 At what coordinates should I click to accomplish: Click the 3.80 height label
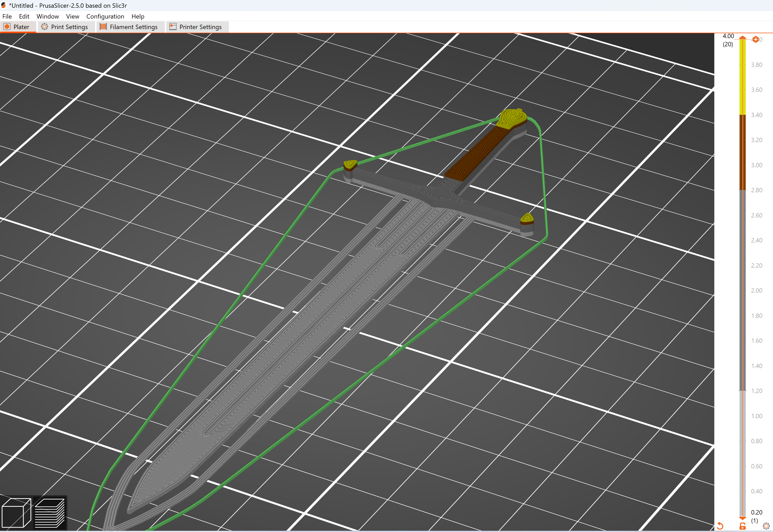pyautogui.click(x=757, y=65)
